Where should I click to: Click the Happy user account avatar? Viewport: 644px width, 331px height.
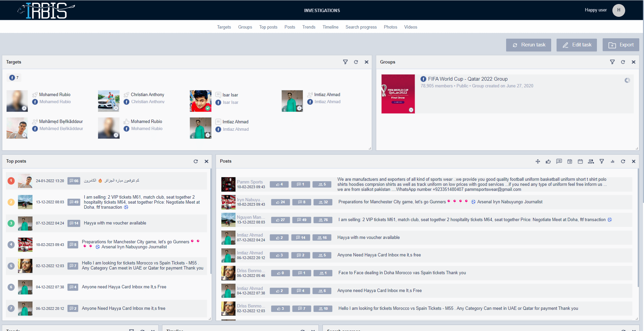tap(618, 10)
